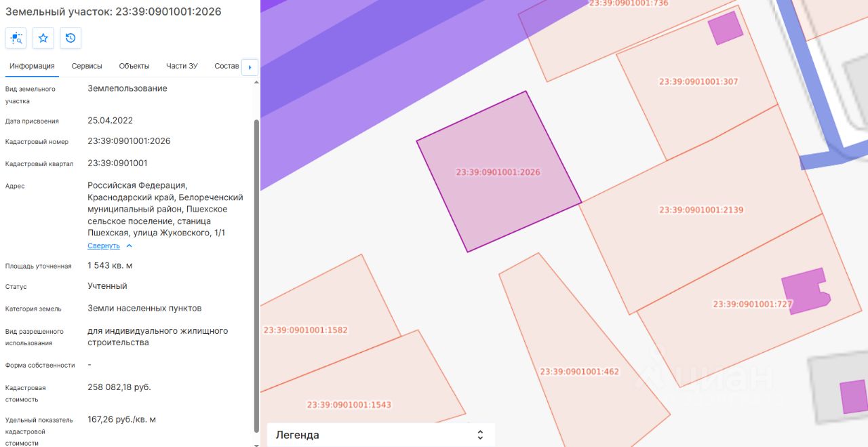868x447 pixels.
Task: Open the Объекты tab
Action: tap(134, 66)
